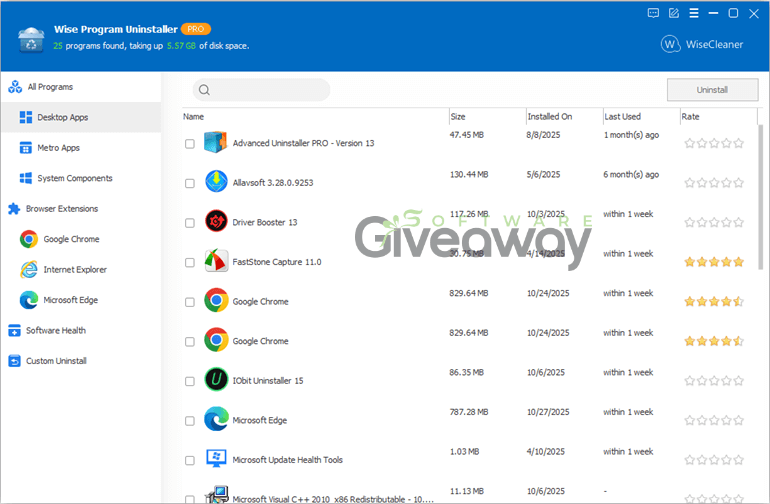Sort by the Name column header
770x504 pixels.
tap(315, 116)
